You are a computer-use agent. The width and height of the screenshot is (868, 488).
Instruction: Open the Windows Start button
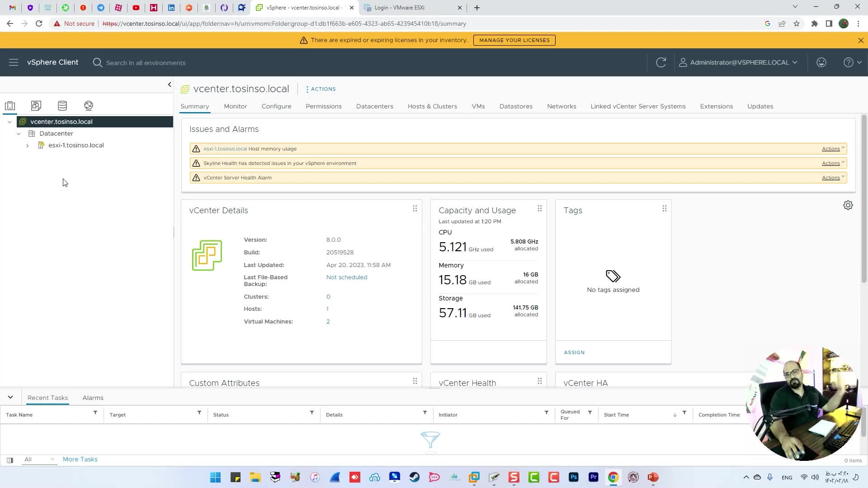(215, 477)
